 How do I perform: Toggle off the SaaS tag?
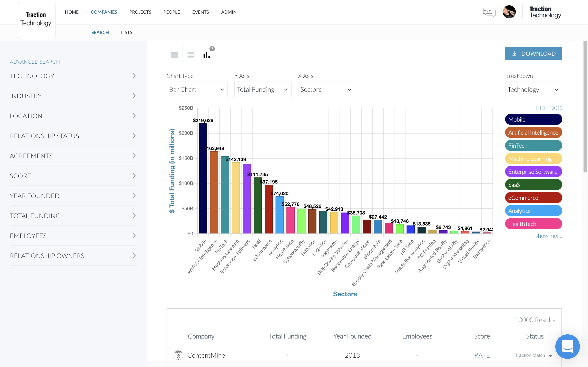coord(533,185)
